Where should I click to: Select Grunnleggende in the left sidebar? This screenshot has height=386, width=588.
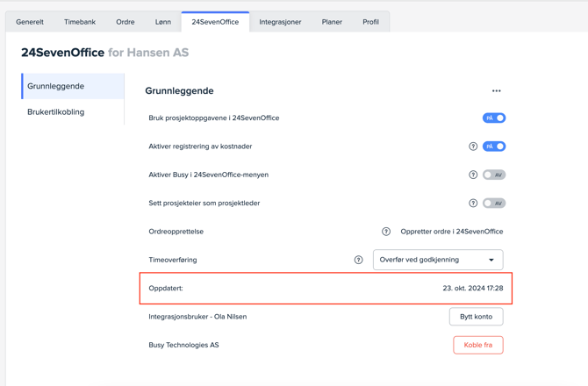56,86
